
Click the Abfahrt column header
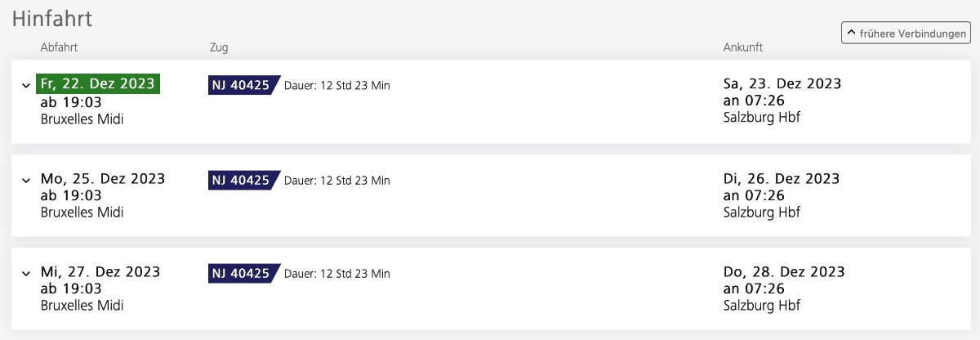59,47
